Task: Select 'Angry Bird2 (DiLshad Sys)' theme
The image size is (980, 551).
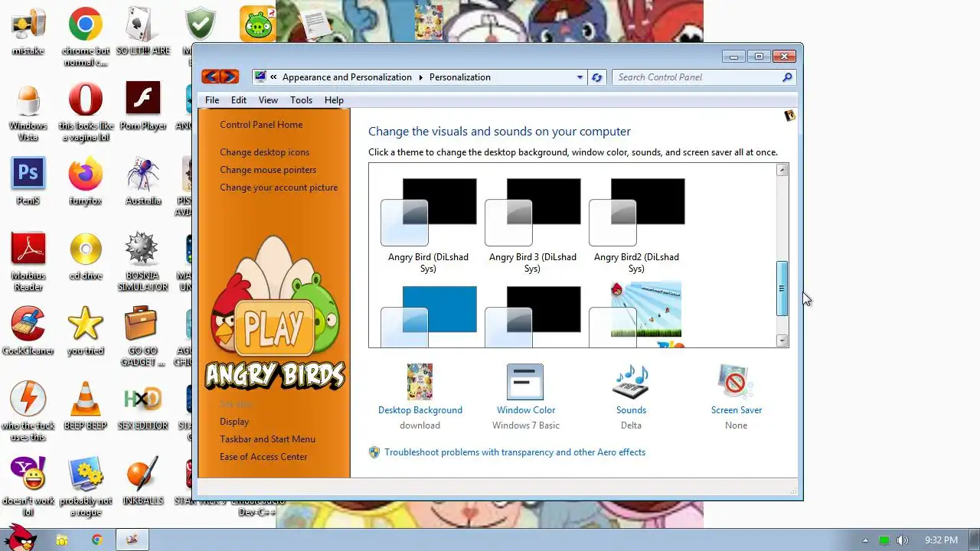Action: pyautogui.click(x=636, y=225)
